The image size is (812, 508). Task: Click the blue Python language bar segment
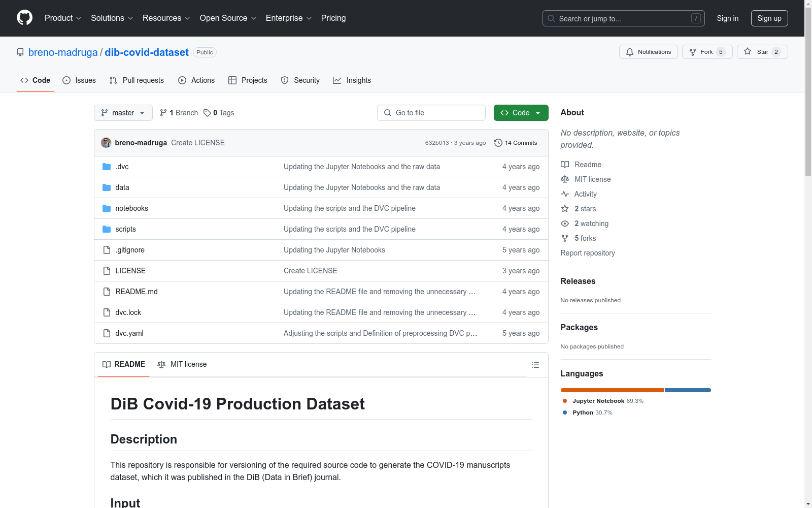[x=688, y=390]
